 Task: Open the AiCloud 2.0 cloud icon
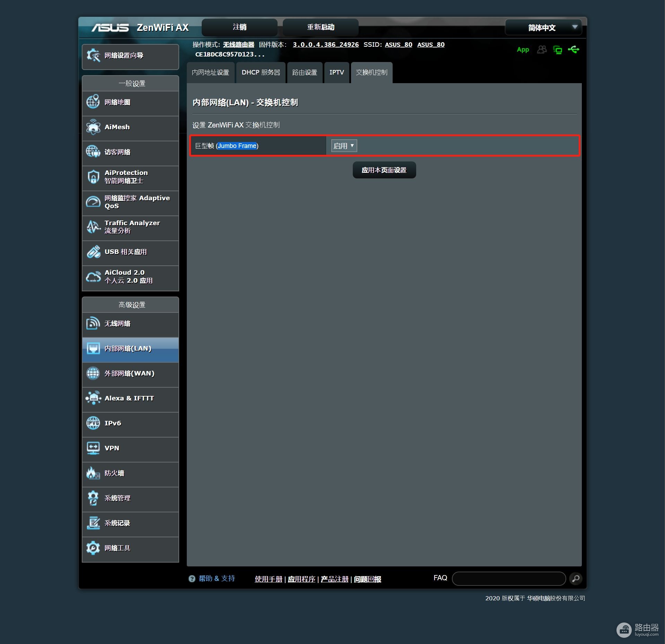[93, 277]
